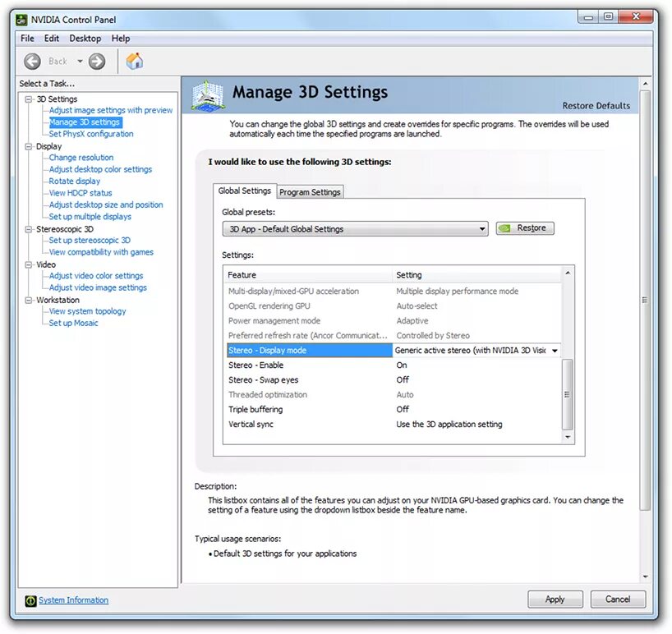The height and width of the screenshot is (634, 672).
Task: Click the System Information icon
Action: pos(30,600)
